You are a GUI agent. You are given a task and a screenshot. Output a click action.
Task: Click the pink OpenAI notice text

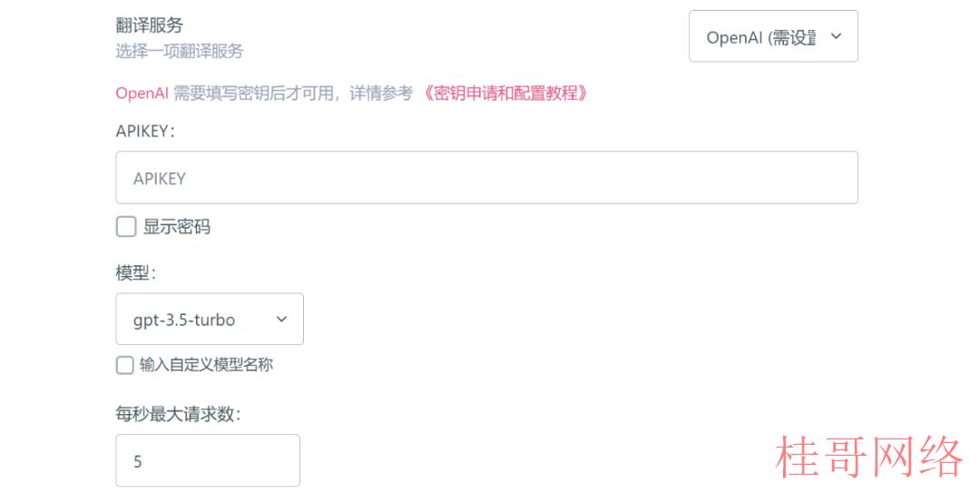pos(142,94)
